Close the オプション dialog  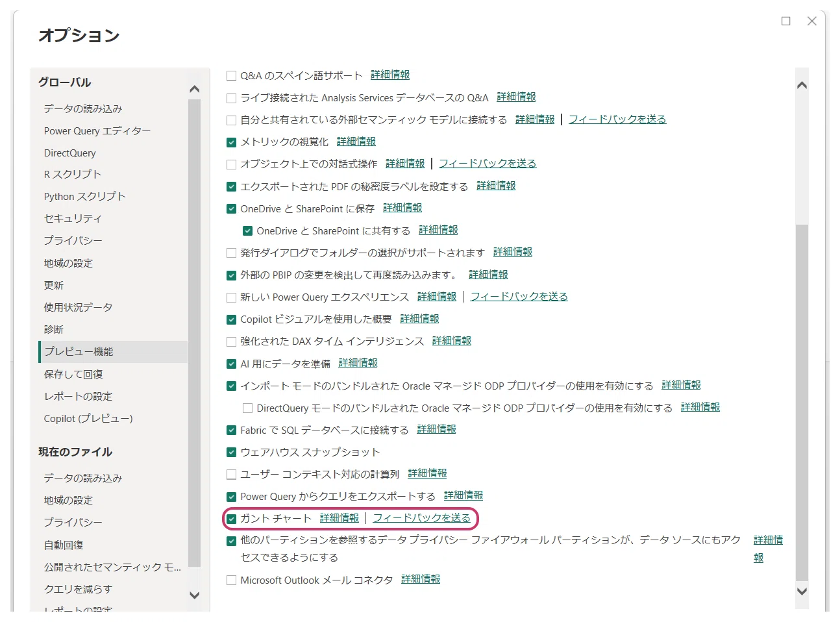[812, 21]
